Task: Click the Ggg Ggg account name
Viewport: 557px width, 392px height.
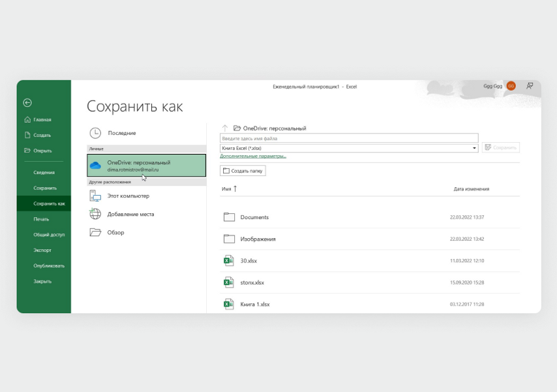Action: pyautogui.click(x=492, y=86)
